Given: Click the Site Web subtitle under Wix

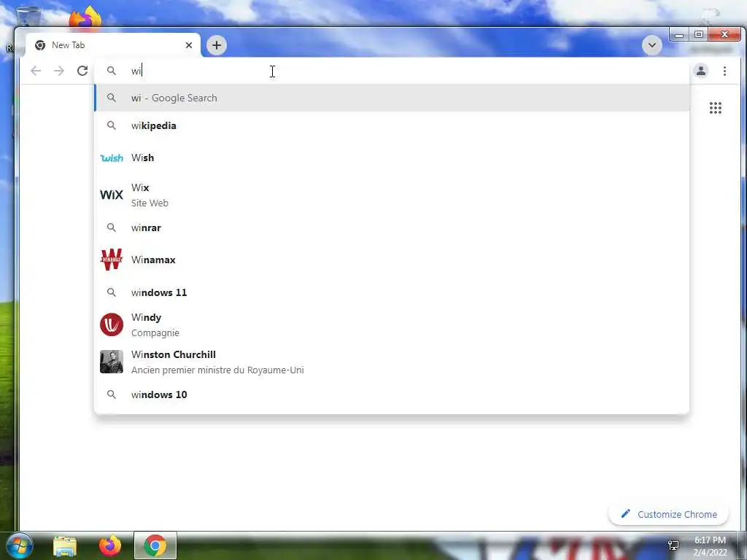Looking at the screenshot, I should pyautogui.click(x=150, y=203).
